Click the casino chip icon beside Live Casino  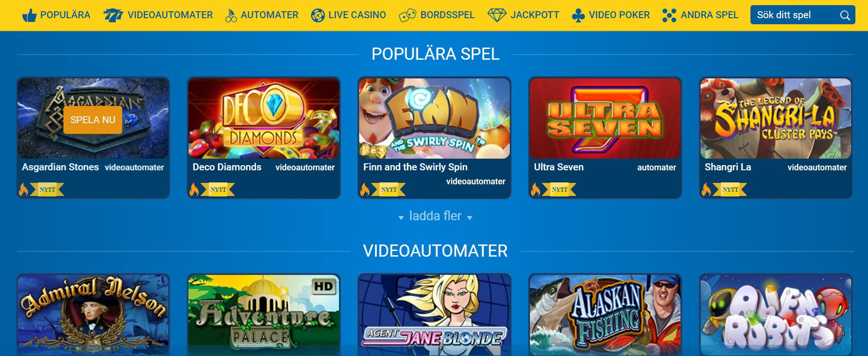318,15
